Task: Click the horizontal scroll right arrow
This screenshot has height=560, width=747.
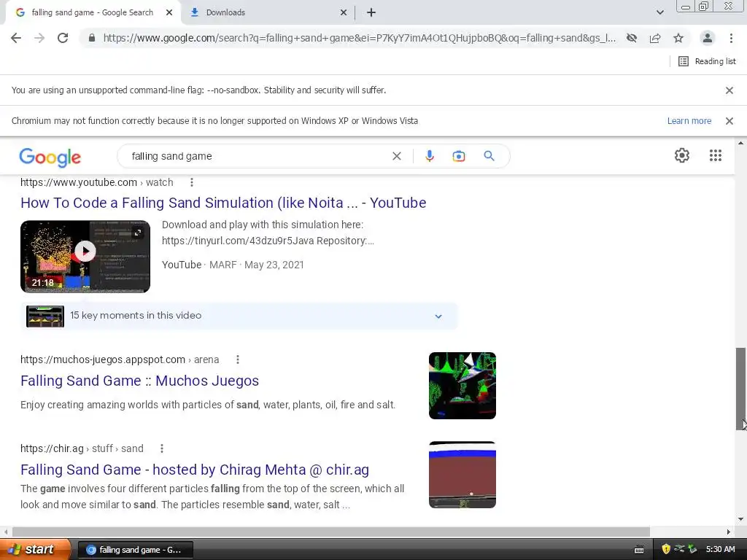Action: coord(729,532)
